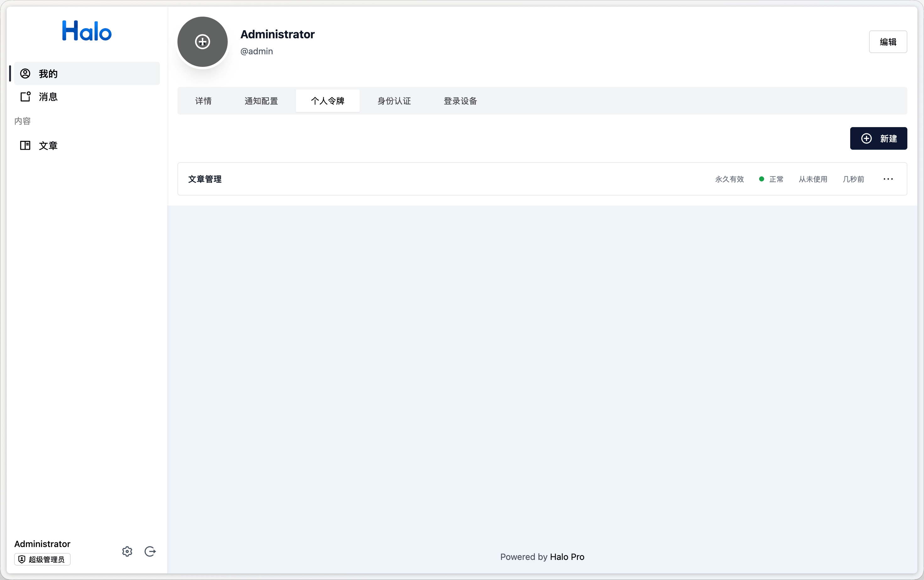Click the @admin username text
The height and width of the screenshot is (580, 924).
click(257, 51)
